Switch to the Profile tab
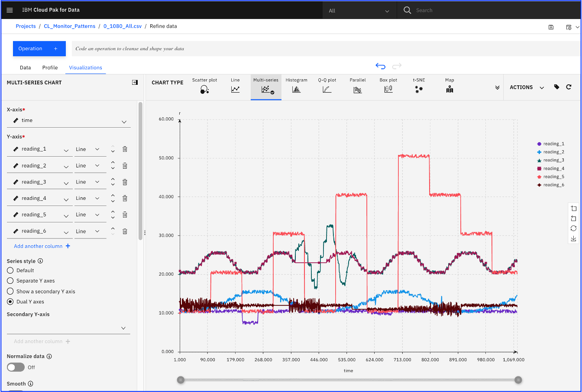582x392 pixels. coord(50,67)
